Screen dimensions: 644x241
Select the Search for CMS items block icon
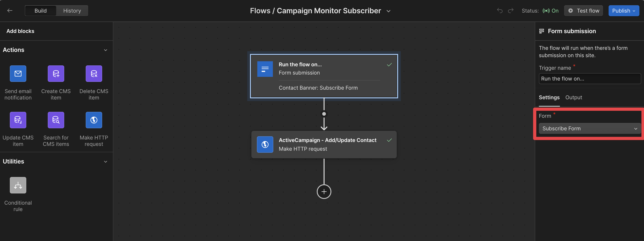coord(56,120)
